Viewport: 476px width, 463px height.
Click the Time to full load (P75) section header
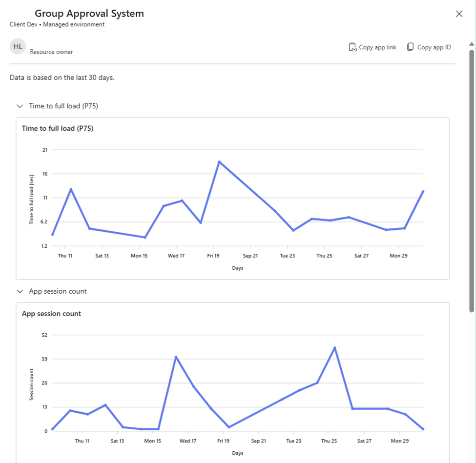[x=63, y=106]
